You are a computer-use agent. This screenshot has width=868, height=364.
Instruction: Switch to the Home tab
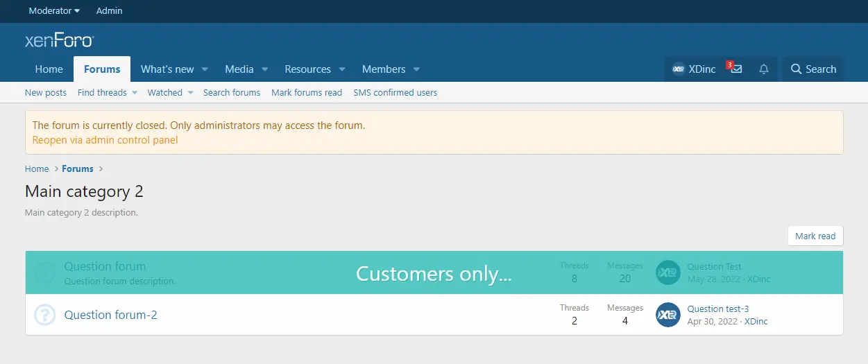point(49,69)
